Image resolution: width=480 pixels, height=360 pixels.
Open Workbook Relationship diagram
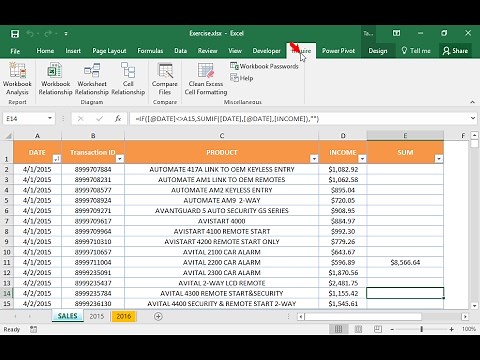click(55, 79)
